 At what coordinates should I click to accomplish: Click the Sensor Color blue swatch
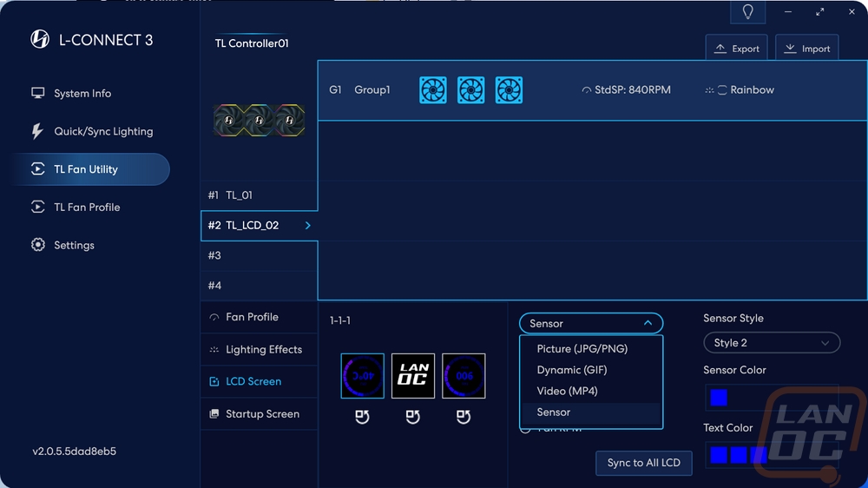[x=719, y=397]
